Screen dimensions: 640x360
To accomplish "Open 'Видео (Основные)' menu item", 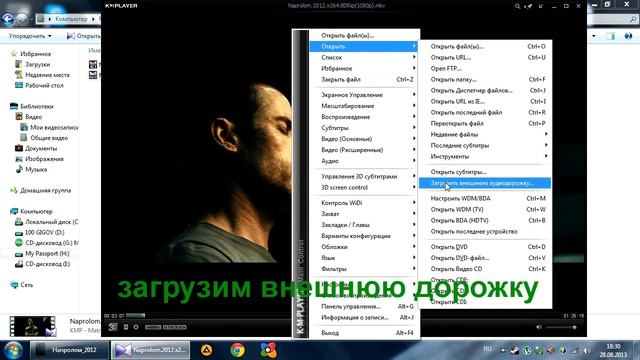I will 364,139.
